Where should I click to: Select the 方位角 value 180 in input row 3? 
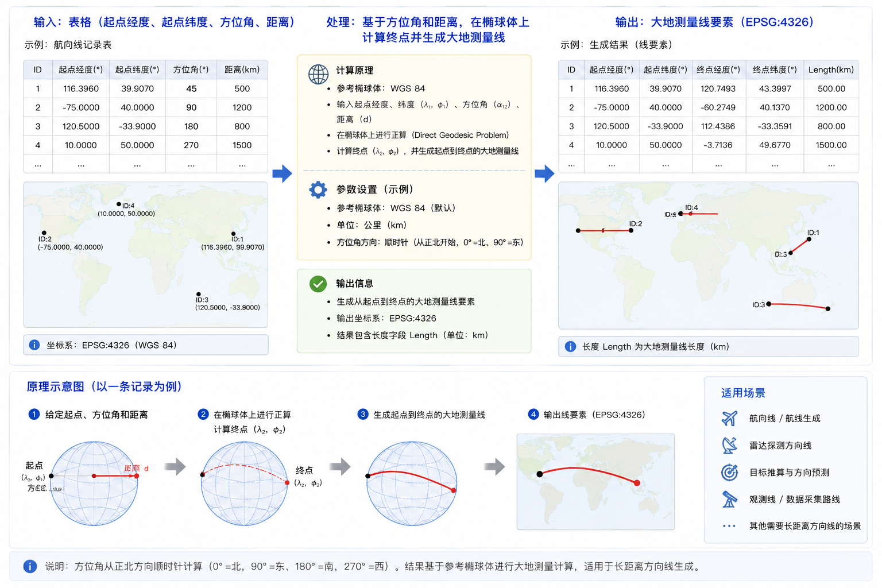(191, 126)
